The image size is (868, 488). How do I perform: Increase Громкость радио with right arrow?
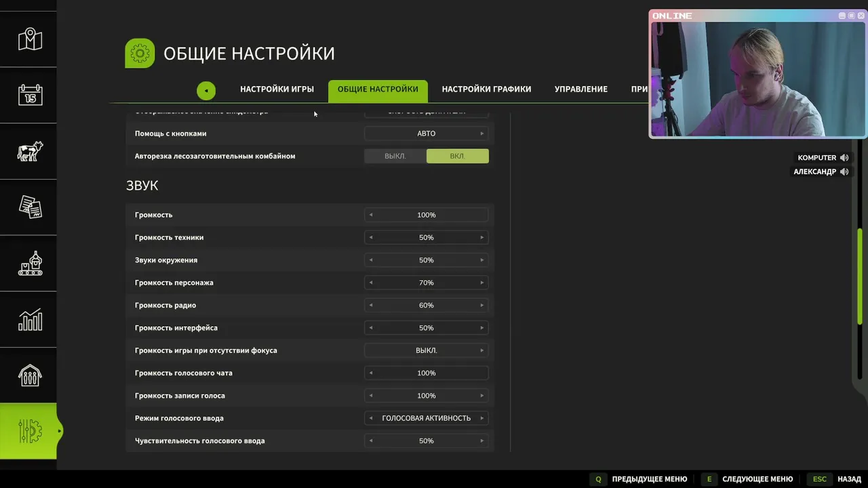pos(482,306)
